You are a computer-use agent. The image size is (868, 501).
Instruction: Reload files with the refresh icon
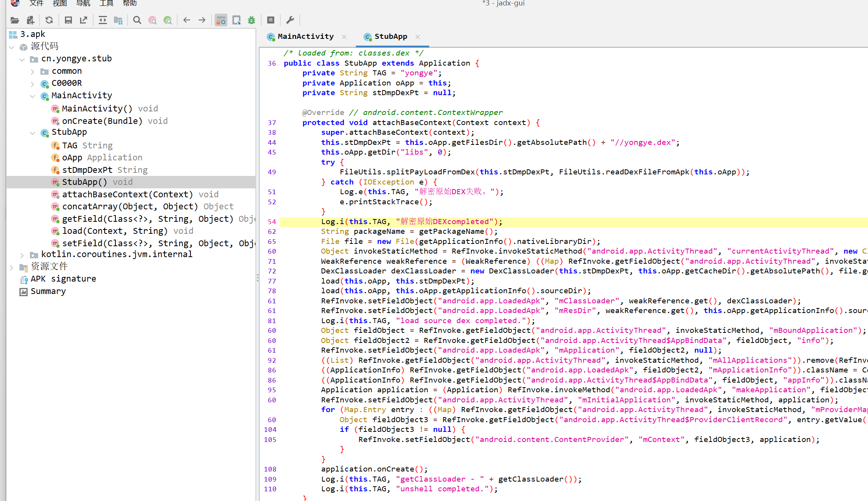point(49,20)
